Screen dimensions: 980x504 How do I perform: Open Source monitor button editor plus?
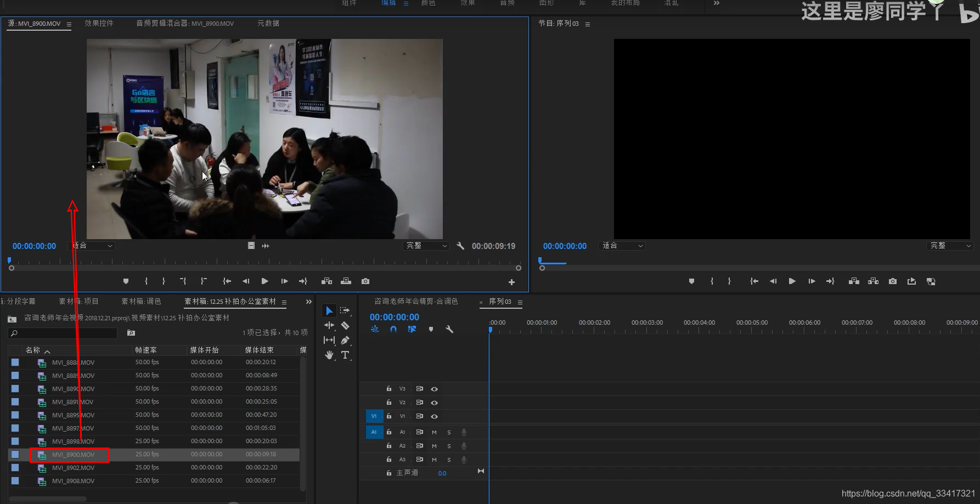[511, 282]
